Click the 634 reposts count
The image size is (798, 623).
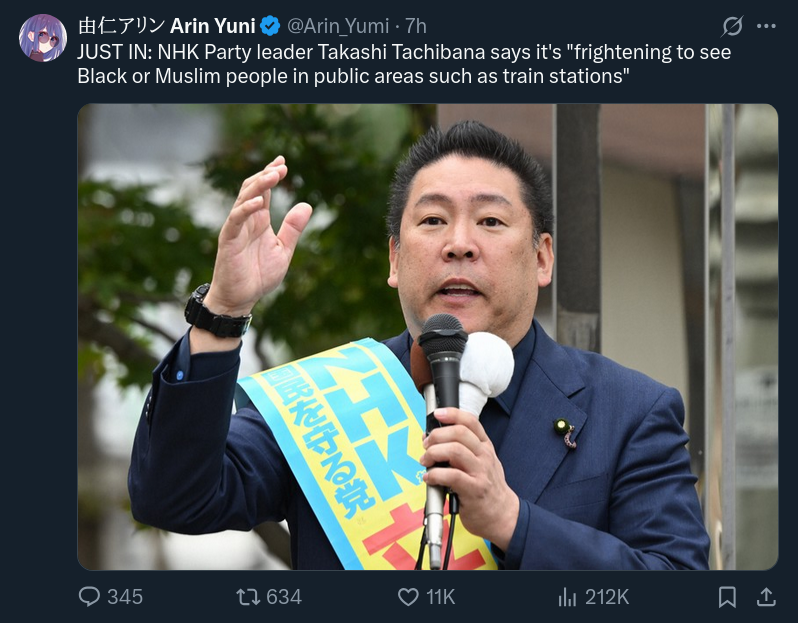tap(284, 597)
